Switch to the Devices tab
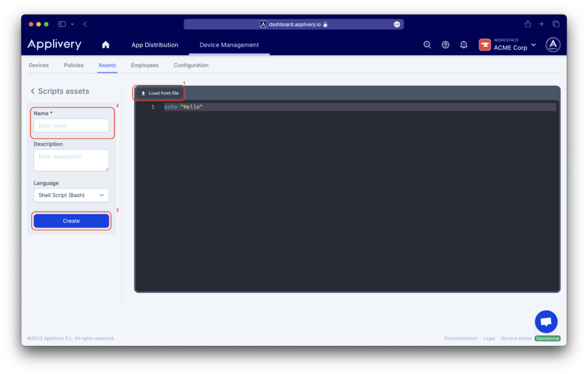 tap(38, 65)
